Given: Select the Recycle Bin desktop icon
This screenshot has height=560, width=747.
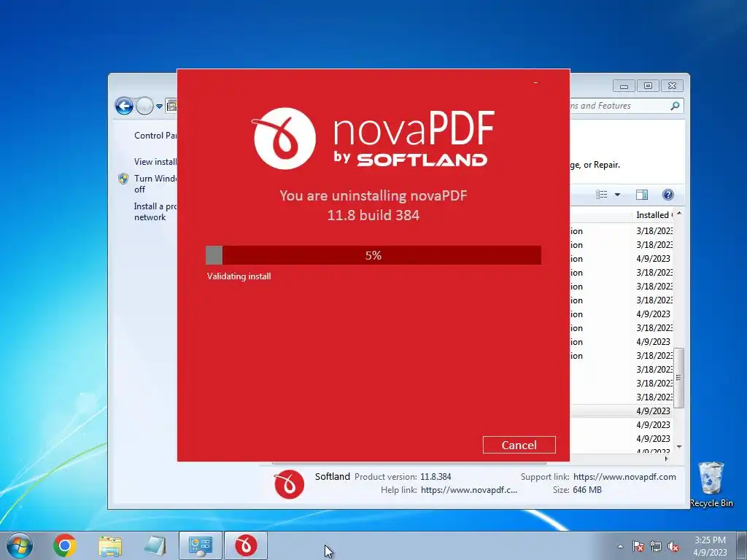Looking at the screenshot, I should (711, 484).
